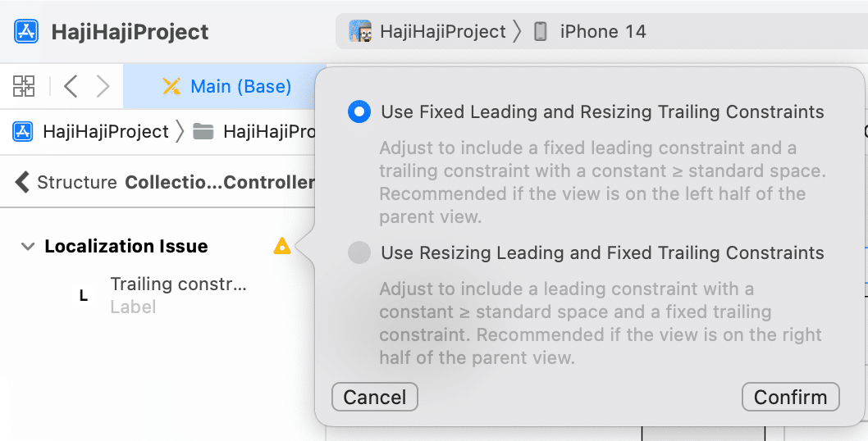The height and width of the screenshot is (441, 868).
Task: Open the iPhone 14 destination selector
Action: (x=590, y=31)
